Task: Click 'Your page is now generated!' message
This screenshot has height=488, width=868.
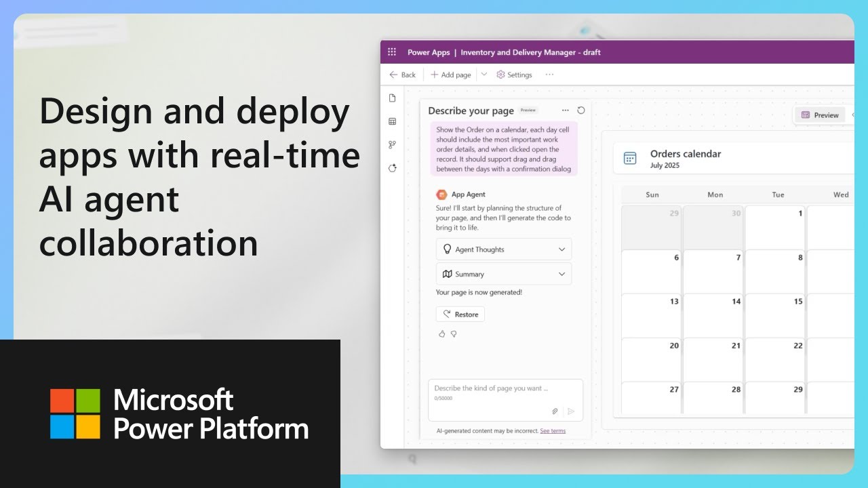Action: pyautogui.click(x=479, y=293)
